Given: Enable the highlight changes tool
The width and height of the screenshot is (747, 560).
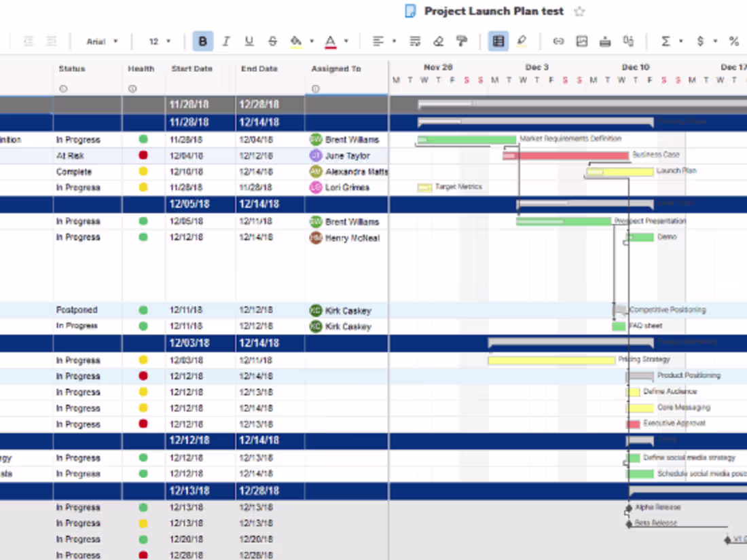Looking at the screenshot, I should coord(521,41).
